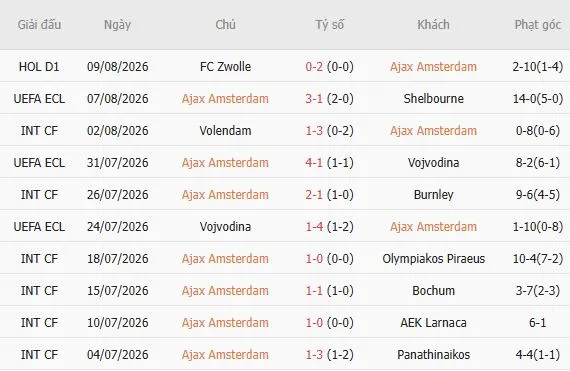Image resolution: width=570 pixels, height=371 pixels.
Task: Click the 0-2 score against FC Zwolle
Action: (314, 67)
